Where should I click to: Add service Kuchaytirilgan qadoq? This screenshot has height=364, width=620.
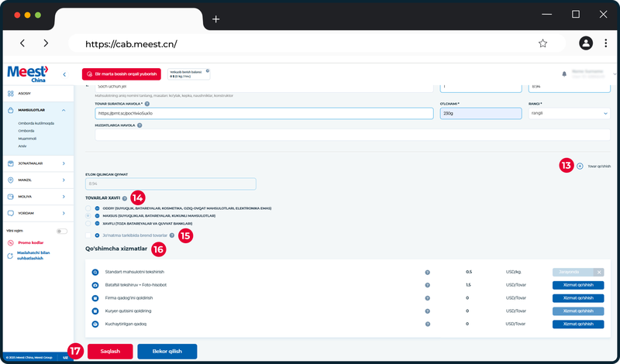pos(578,324)
